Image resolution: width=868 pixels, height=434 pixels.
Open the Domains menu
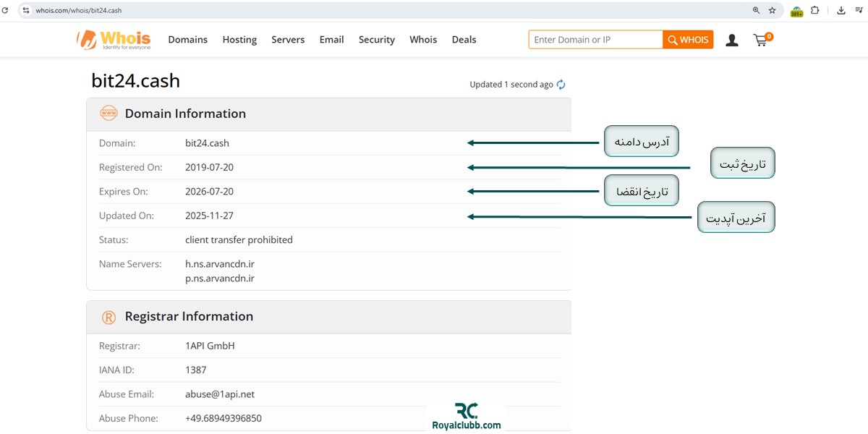click(x=187, y=40)
